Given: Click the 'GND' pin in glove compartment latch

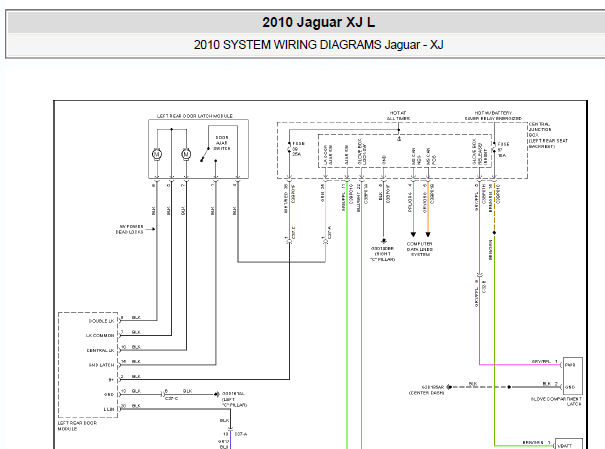Looking at the screenshot, I should [570, 387].
